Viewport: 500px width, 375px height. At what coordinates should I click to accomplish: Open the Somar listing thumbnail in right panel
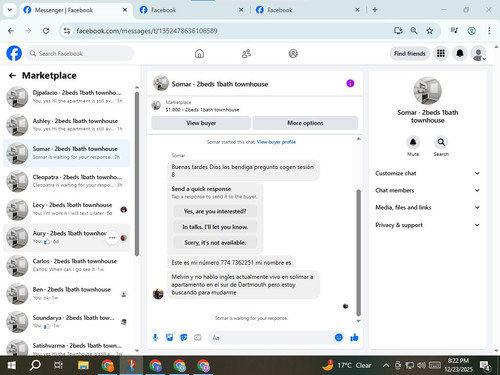coord(427,91)
